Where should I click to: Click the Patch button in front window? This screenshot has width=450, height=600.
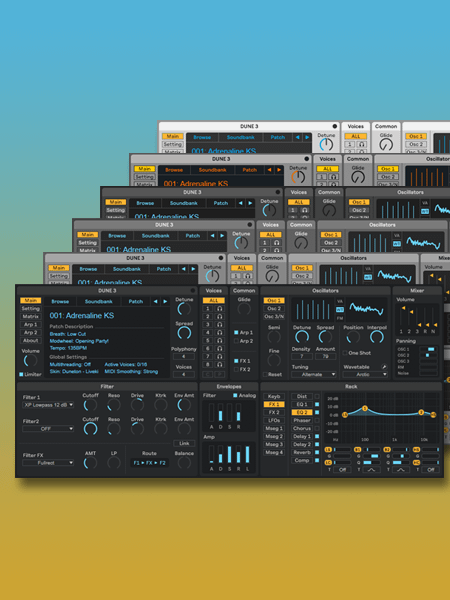(135, 302)
